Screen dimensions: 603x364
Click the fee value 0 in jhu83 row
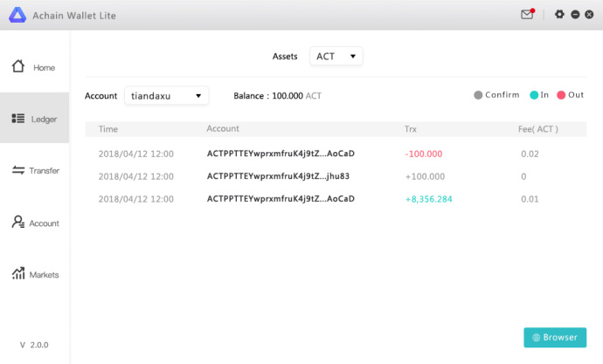tap(523, 176)
